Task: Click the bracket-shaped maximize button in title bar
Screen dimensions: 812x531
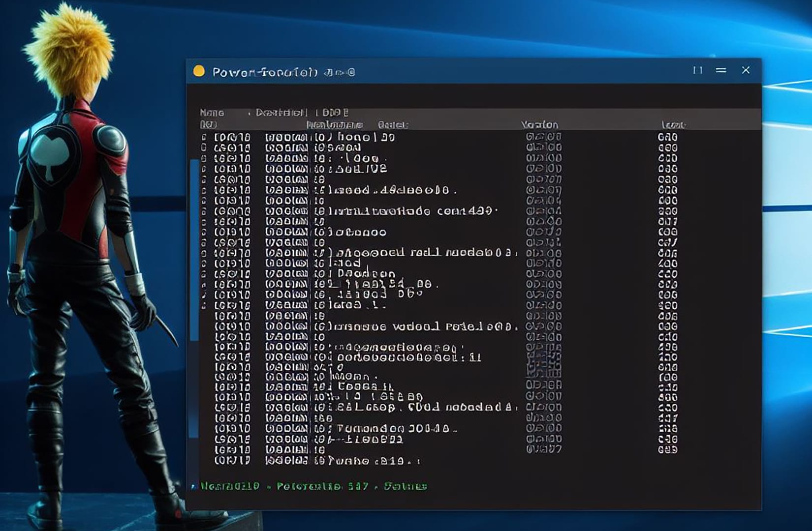Action: click(698, 70)
